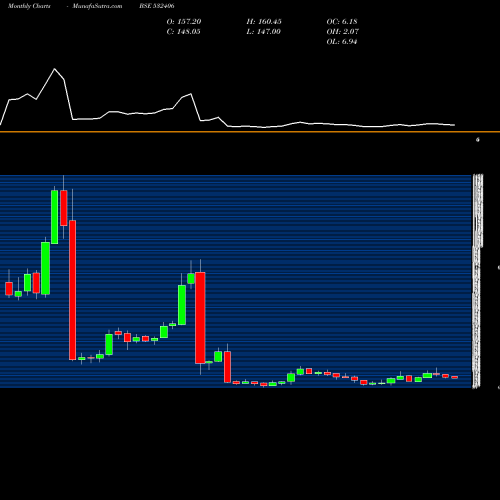
Task: Click the tallest green candlestick near chart peak
Action: click(54, 217)
